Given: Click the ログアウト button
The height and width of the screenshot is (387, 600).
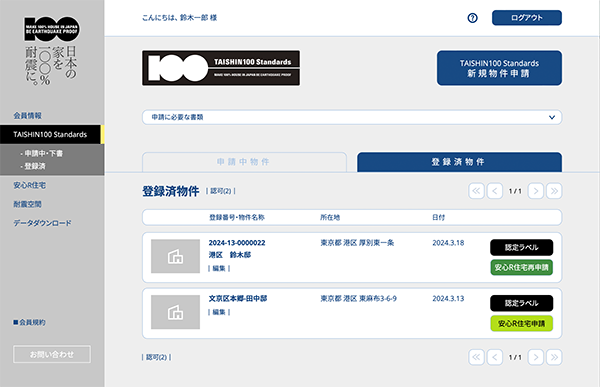Looking at the screenshot, I should (527, 18).
